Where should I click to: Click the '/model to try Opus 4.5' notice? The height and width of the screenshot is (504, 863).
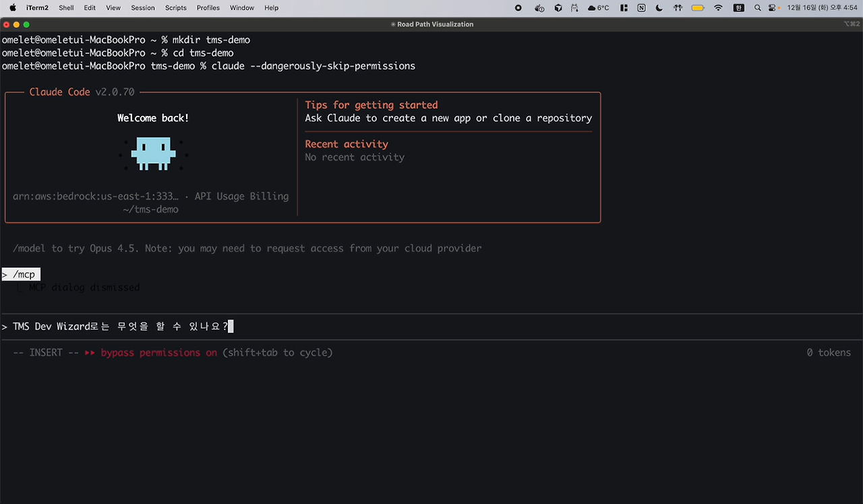(247, 249)
